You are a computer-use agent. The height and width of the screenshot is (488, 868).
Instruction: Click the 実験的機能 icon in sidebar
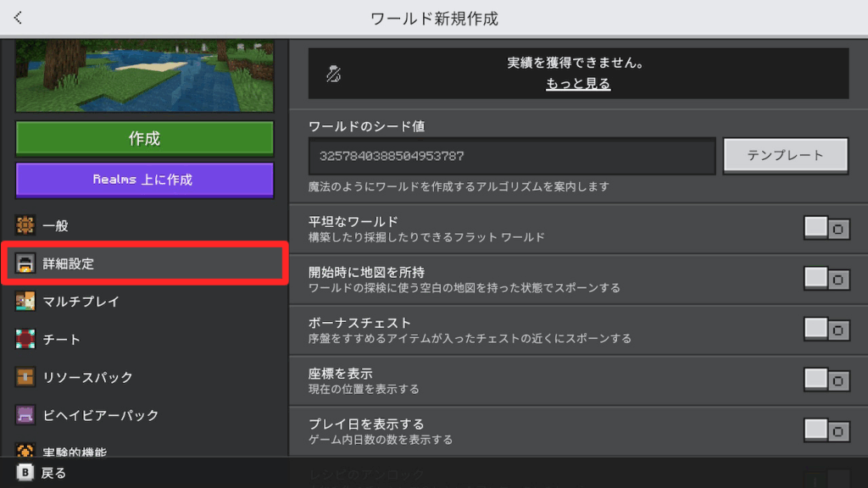click(x=25, y=451)
